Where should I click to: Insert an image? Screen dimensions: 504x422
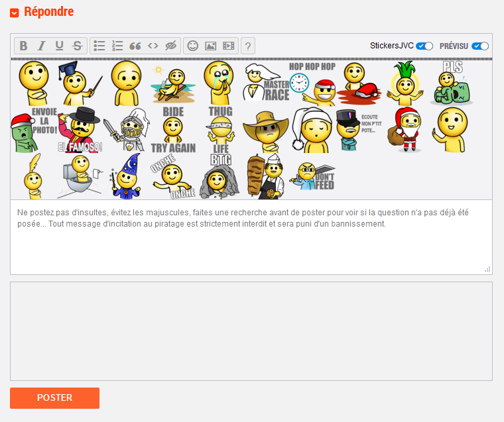click(211, 46)
